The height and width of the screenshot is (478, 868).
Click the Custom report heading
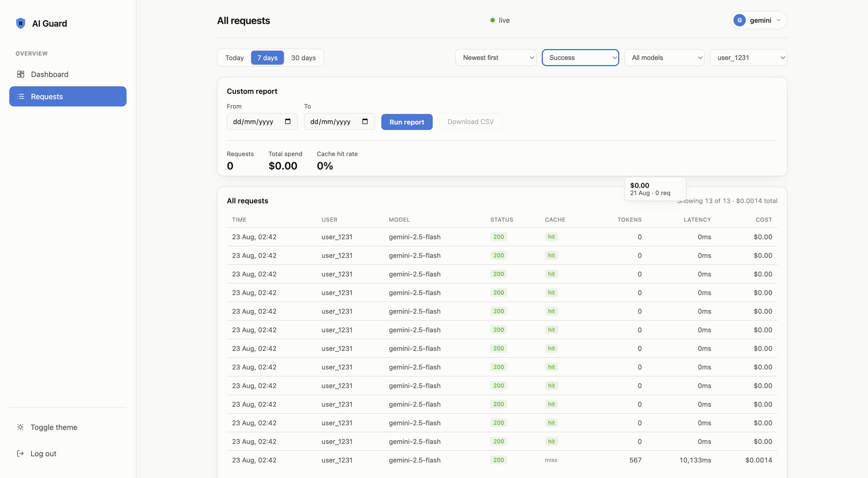252,91
